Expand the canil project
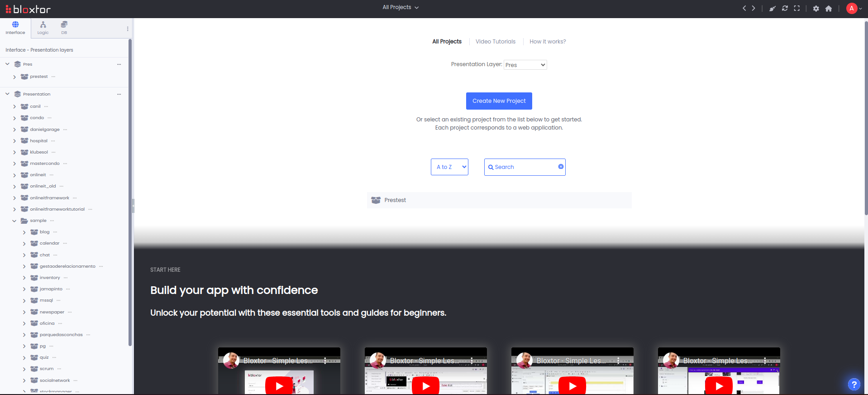Viewport: 868px width, 395px height. pyautogui.click(x=14, y=107)
